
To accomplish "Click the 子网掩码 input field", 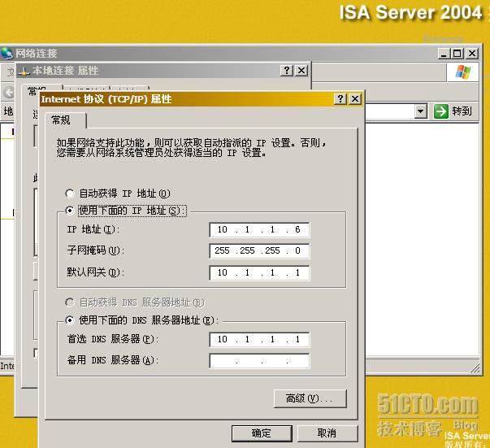I will coord(259,250).
